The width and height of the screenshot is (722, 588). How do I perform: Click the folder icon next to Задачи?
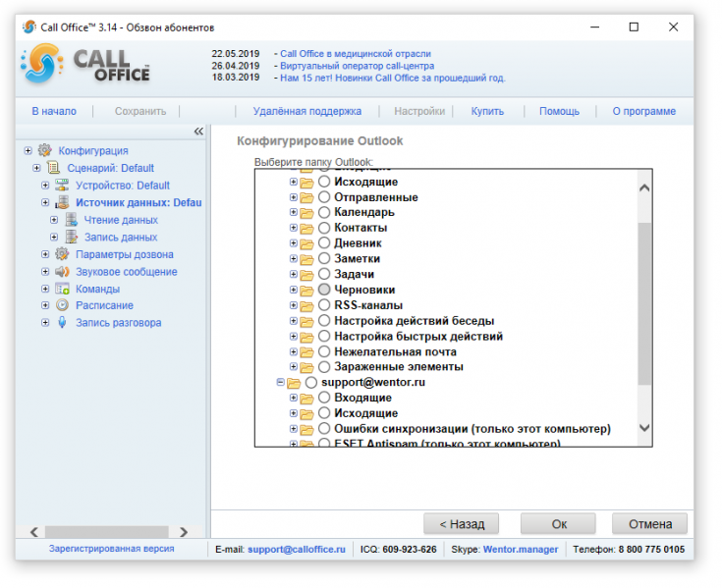coord(306,275)
